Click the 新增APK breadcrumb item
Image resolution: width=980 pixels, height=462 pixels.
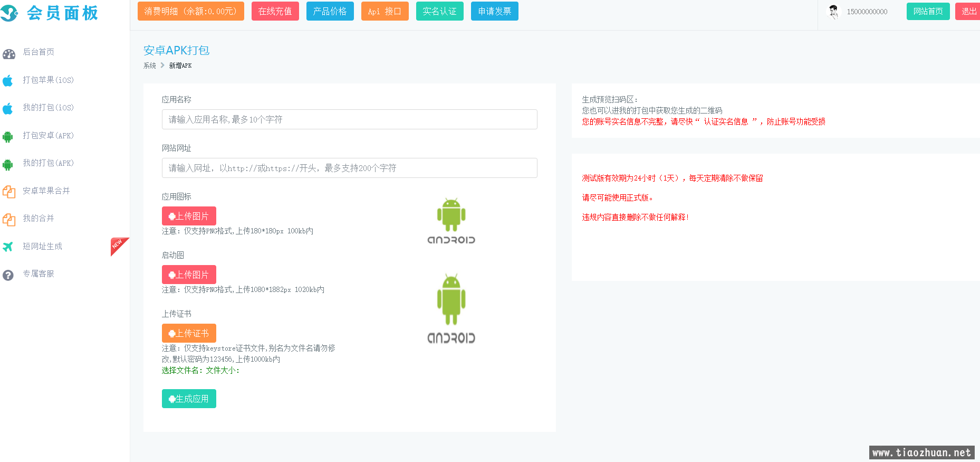180,65
